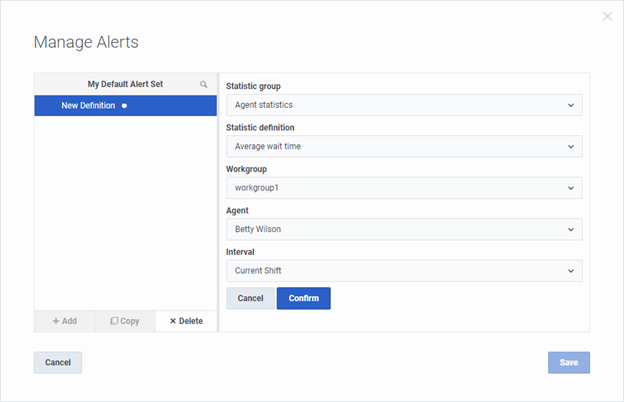Click the bottom-left Cancel button
The image size is (624, 402).
pyautogui.click(x=58, y=362)
